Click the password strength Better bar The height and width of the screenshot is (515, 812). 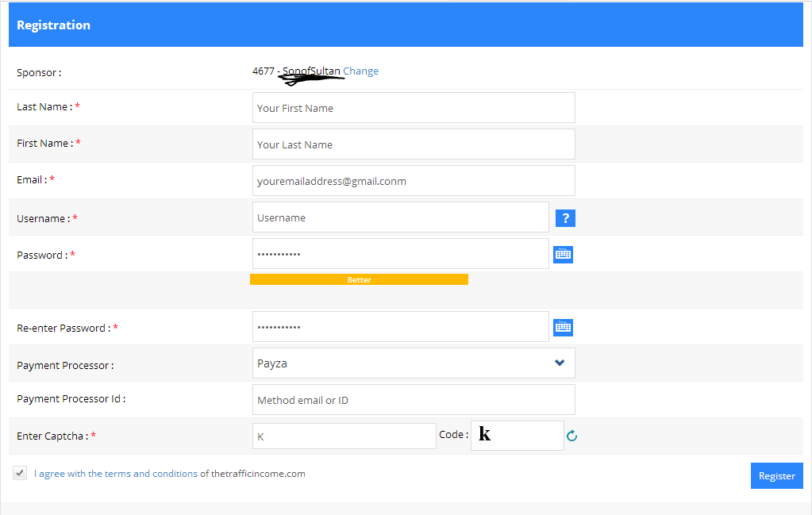tap(359, 279)
